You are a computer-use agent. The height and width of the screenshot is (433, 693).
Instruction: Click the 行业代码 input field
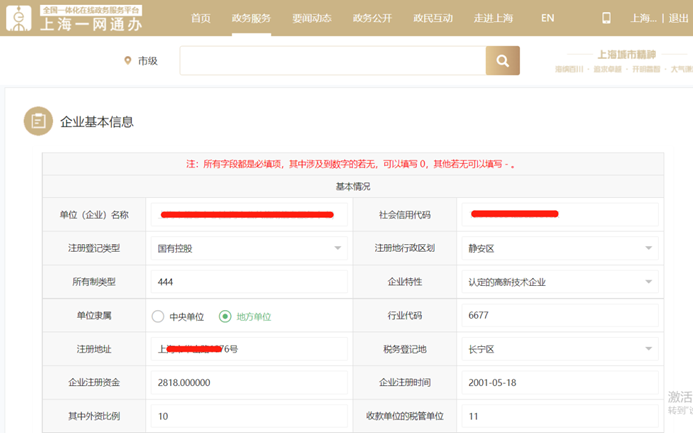tap(557, 316)
